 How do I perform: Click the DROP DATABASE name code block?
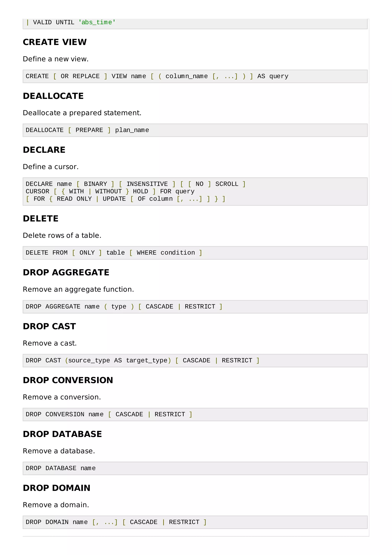point(195,468)
